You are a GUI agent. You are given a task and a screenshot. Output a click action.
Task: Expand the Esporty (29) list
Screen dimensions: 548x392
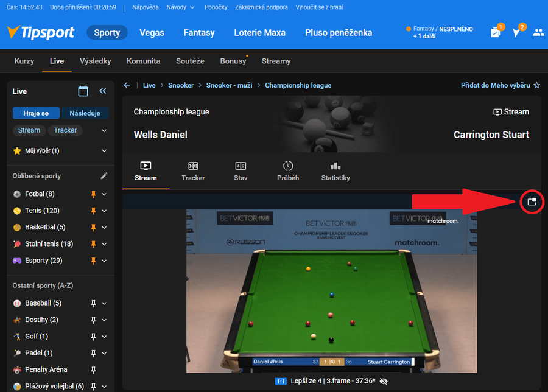click(x=104, y=261)
